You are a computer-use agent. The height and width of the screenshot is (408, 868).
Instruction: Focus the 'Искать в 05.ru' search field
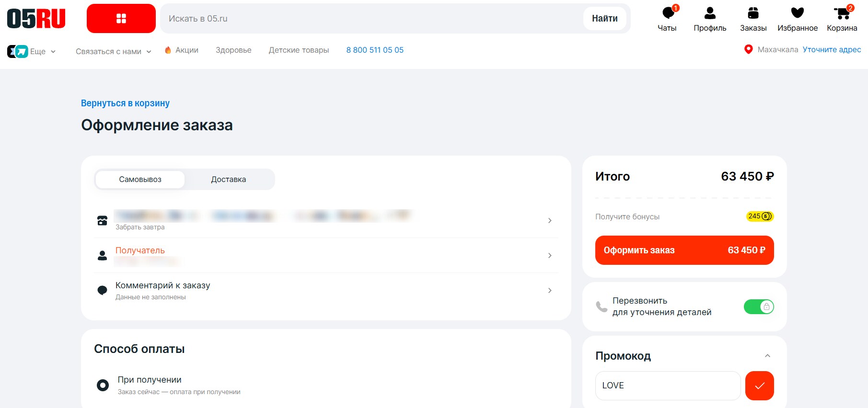371,19
